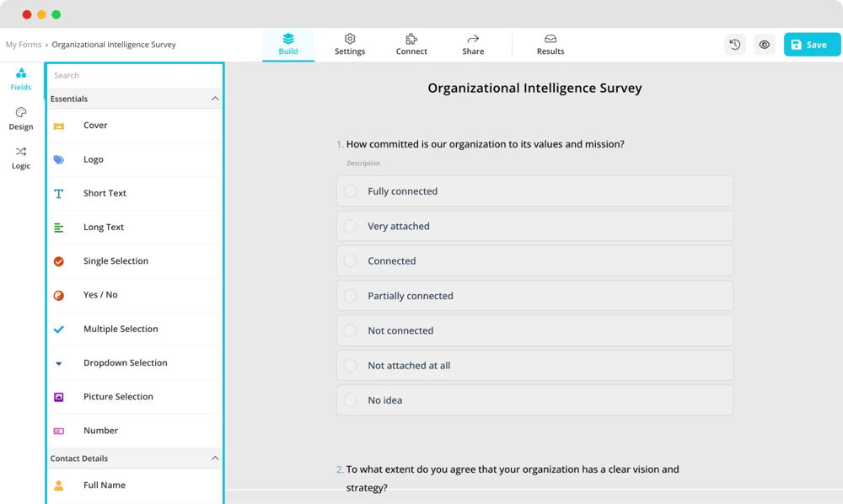Image resolution: width=843 pixels, height=504 pixels.
Task: Open the Logic panel
Action: 21,158
